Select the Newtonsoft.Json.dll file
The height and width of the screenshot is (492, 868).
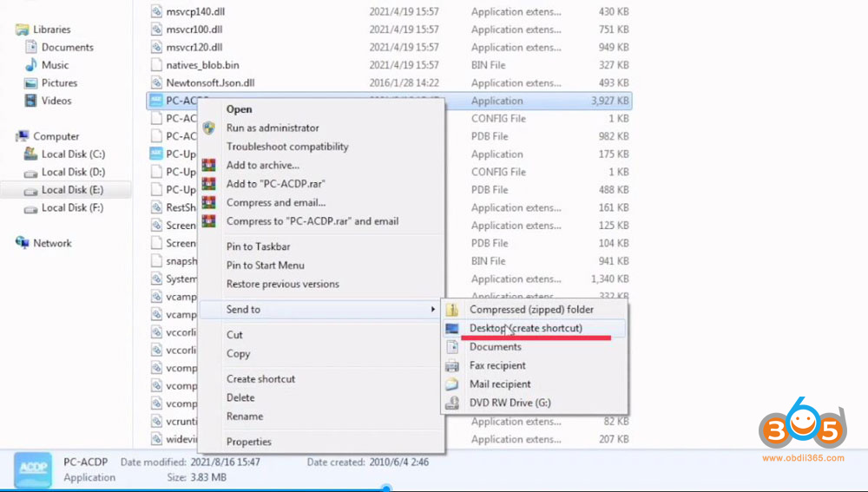click(210, 83)
